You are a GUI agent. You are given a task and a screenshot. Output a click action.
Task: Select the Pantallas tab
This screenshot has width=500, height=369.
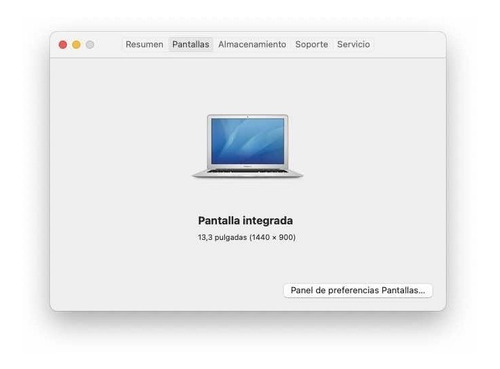coord(191,44)
